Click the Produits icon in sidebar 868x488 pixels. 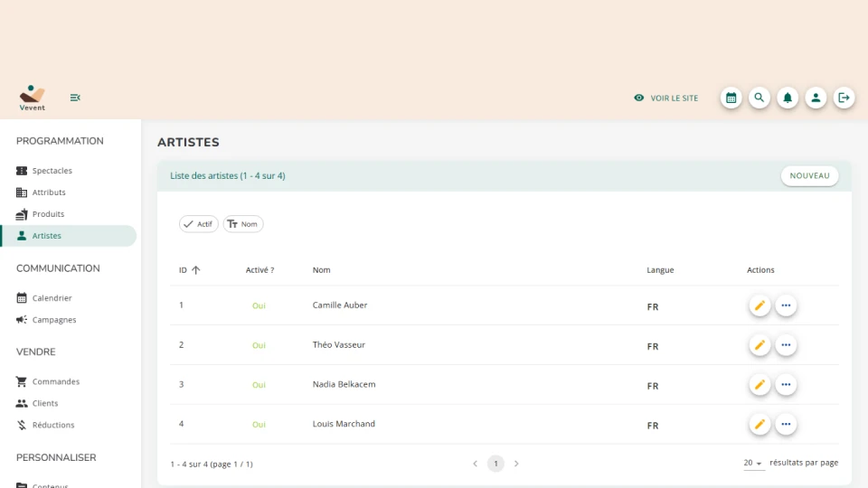pos(22,214)
